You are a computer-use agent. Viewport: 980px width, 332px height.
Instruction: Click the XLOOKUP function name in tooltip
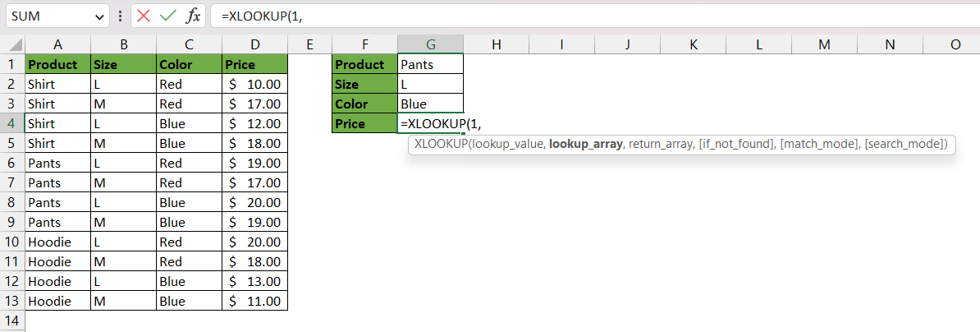tap(442, 145)
